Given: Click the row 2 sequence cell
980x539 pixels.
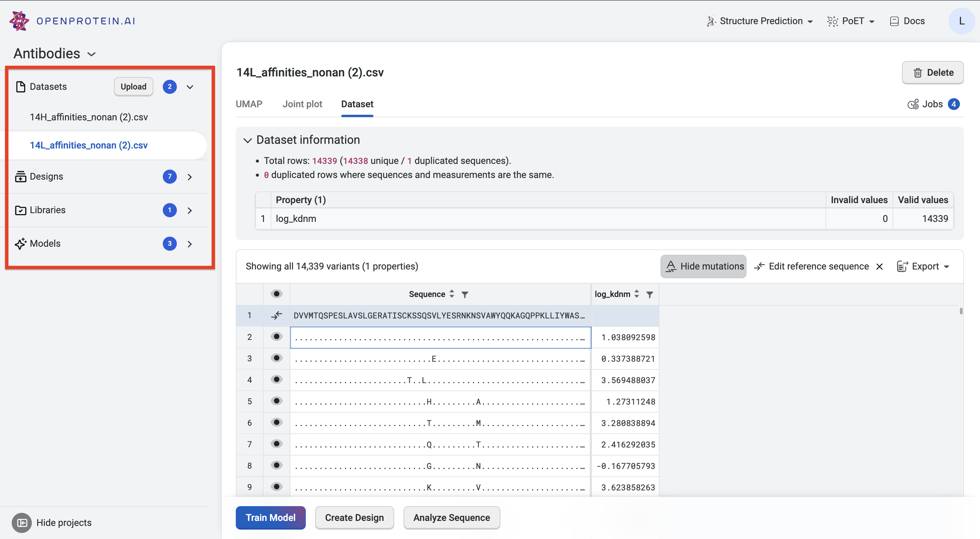Looking at the screenshot, I should coord(440,337).
